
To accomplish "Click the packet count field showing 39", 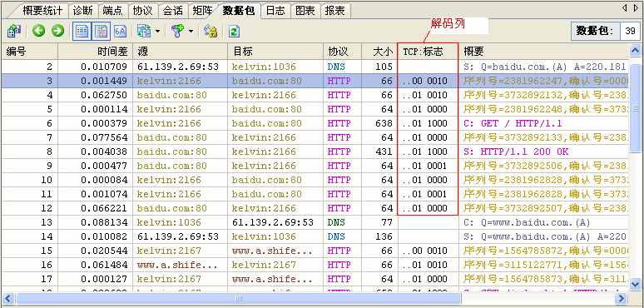I will 630,31.
